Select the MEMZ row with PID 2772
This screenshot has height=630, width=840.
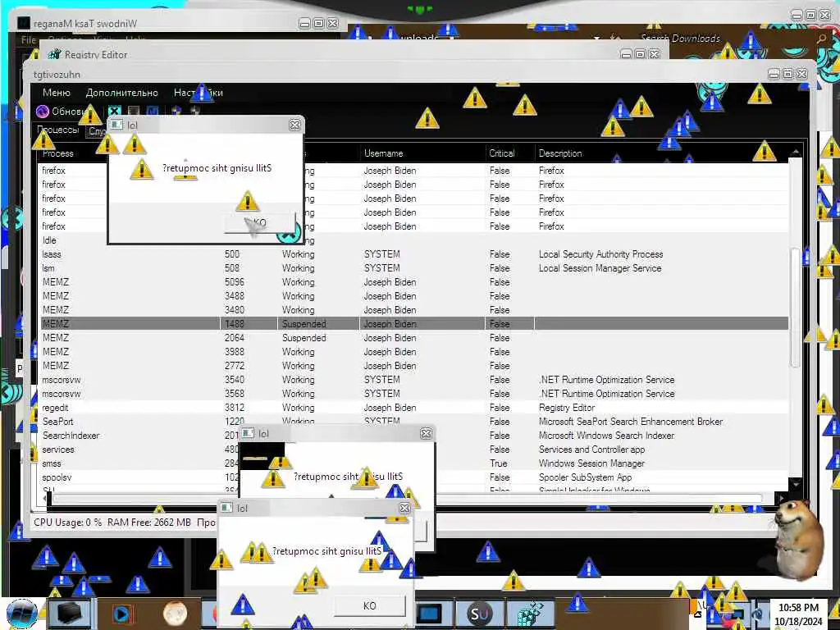[x=414, y=365]
